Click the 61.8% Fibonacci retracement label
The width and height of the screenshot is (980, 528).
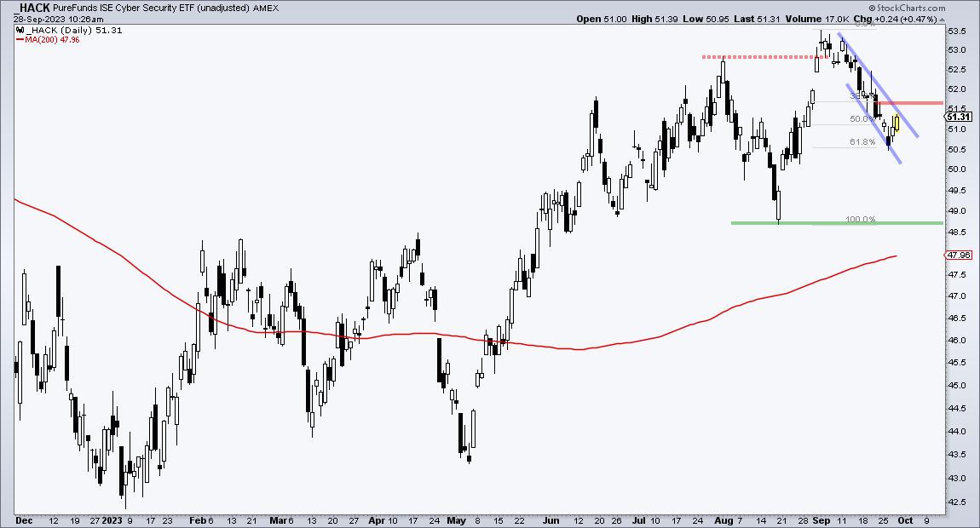point(862,142)
